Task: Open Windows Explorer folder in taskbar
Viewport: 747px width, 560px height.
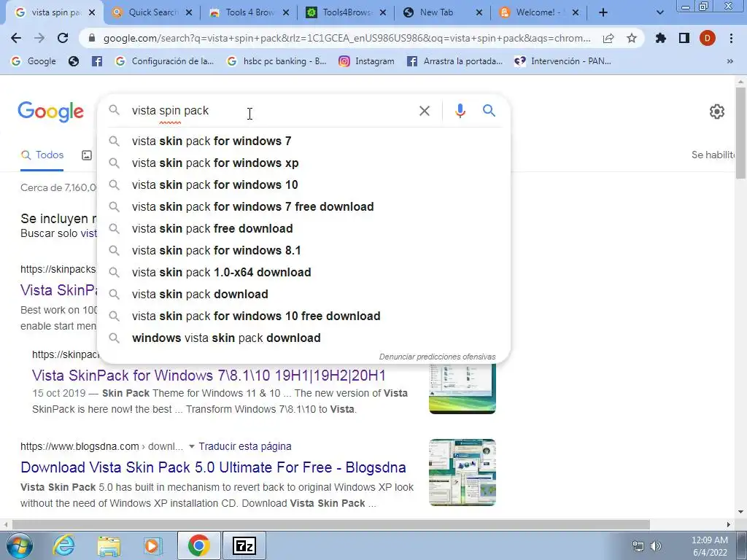Action: point(109,545)
